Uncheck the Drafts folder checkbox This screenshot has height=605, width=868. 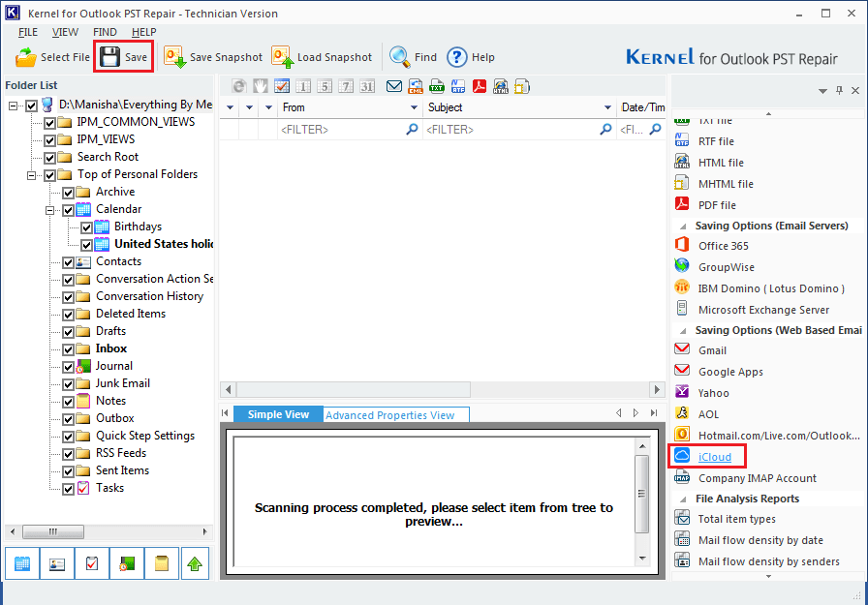tap(68, 332)
